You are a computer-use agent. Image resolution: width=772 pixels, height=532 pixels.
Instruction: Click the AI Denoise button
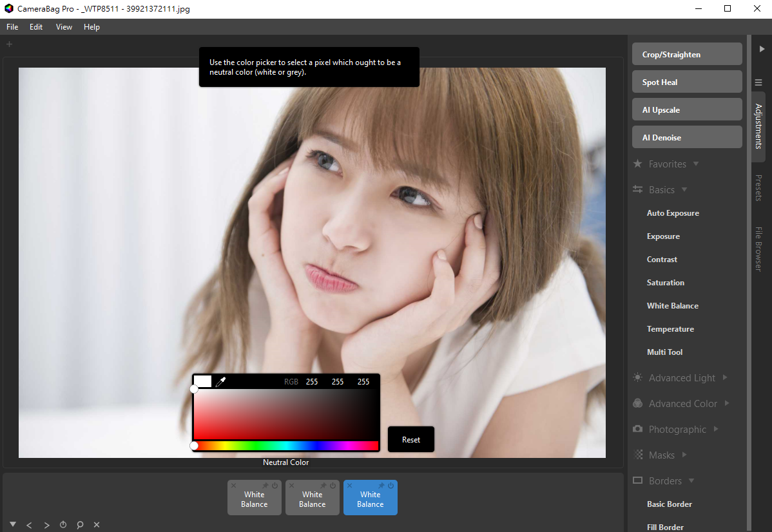(x=687, y=137)
